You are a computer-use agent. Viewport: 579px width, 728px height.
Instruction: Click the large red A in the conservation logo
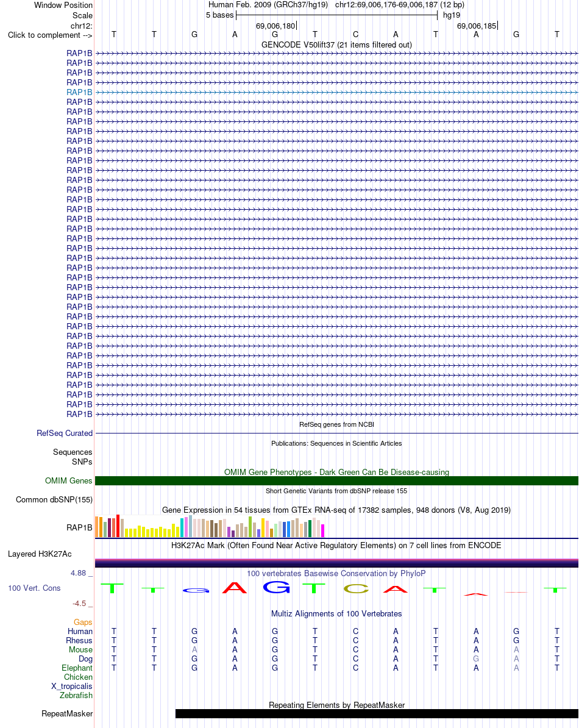click(x=235, y=588)
